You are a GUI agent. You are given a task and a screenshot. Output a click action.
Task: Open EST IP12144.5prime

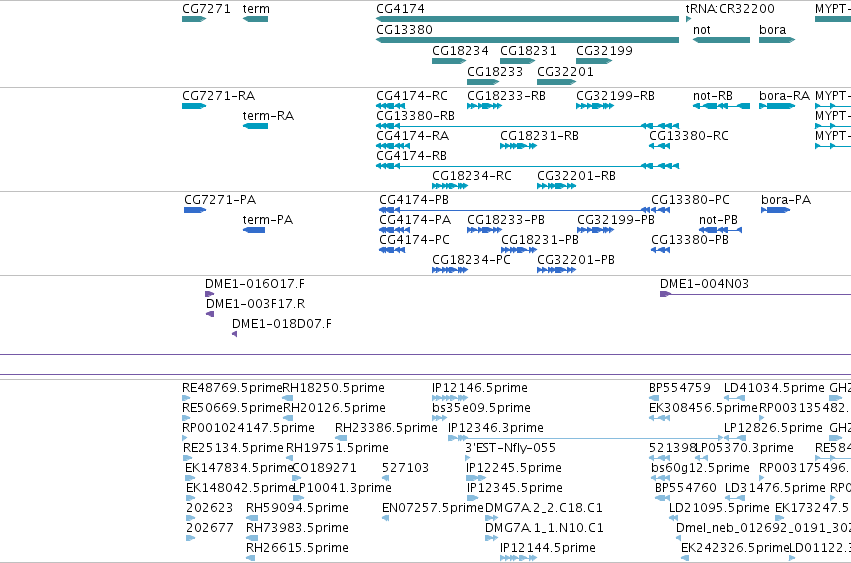tap(548, 548)
